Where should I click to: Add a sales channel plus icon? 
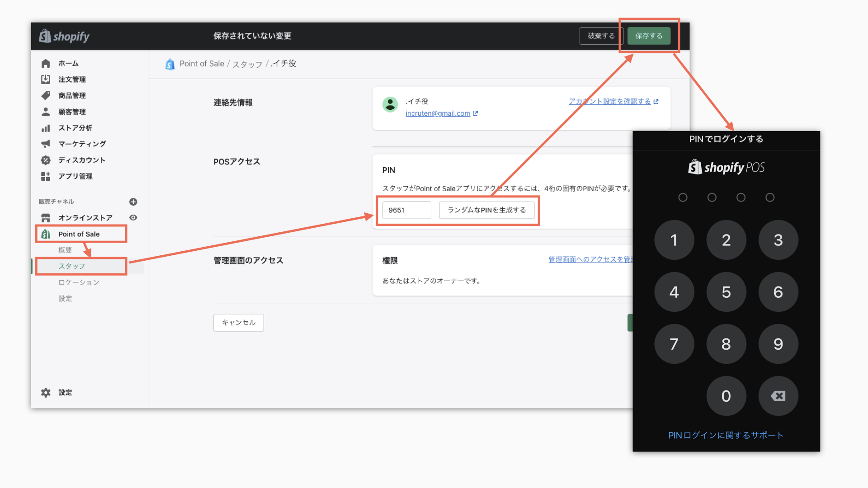click(133, 202)
